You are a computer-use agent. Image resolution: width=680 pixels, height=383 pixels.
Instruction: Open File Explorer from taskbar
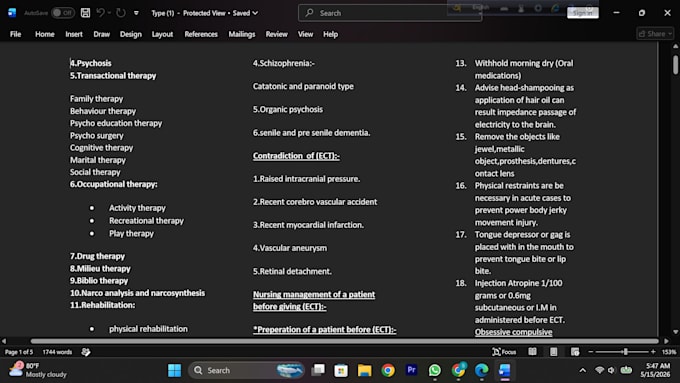(364, 370)
